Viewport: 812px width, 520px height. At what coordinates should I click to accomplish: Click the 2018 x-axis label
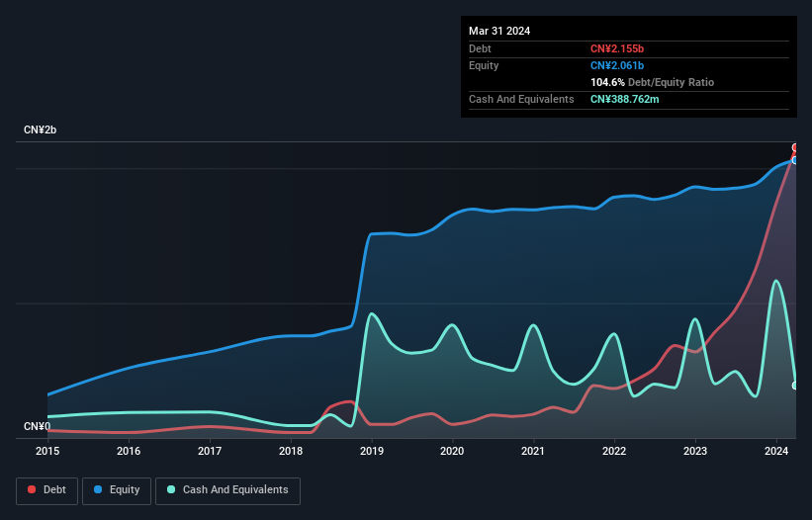(x=291, y=451)
